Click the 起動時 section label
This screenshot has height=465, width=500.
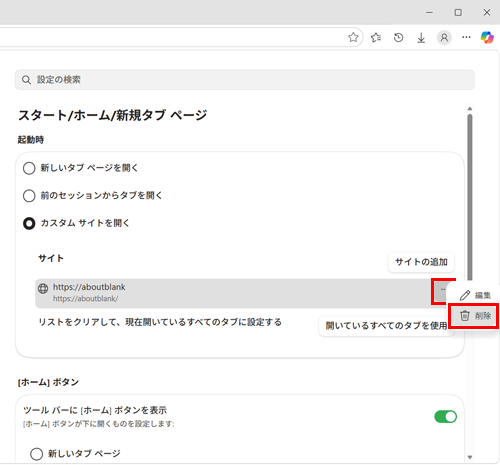point(31,140)
